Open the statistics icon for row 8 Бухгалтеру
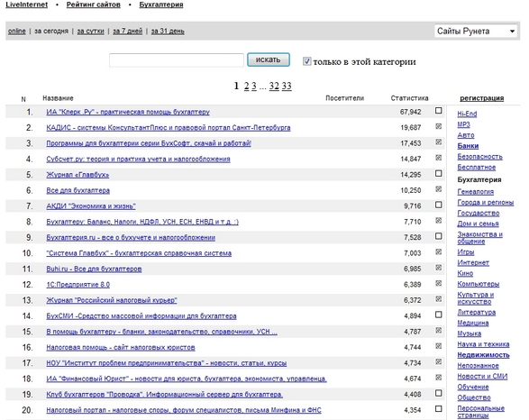The image size is (529, 420). [x=438, y=220]
